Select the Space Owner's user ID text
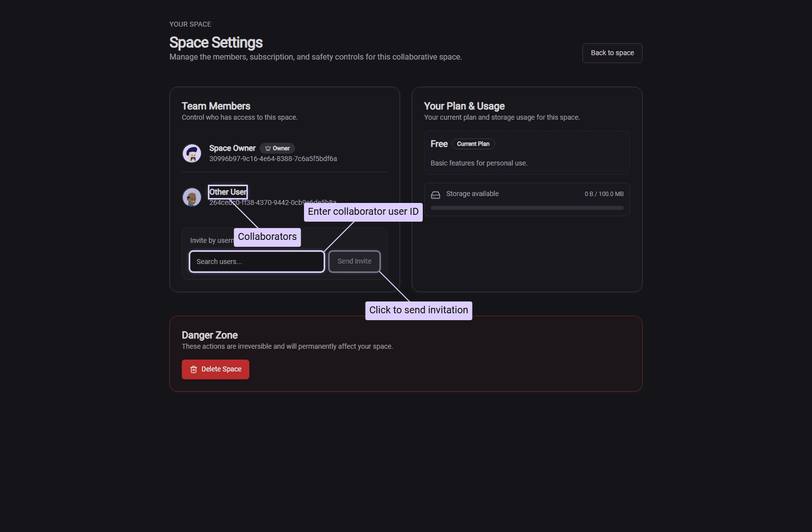The image size is (812, 532). pos(273,159)
